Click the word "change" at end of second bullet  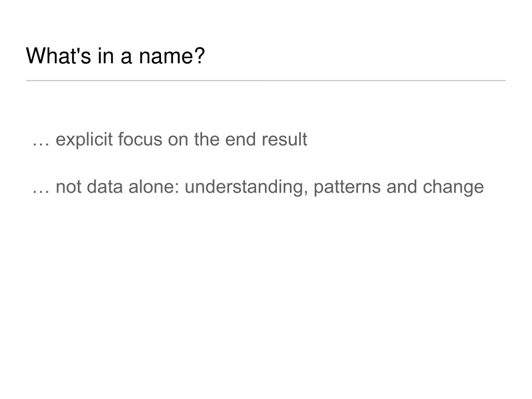[x=453, y=188]
